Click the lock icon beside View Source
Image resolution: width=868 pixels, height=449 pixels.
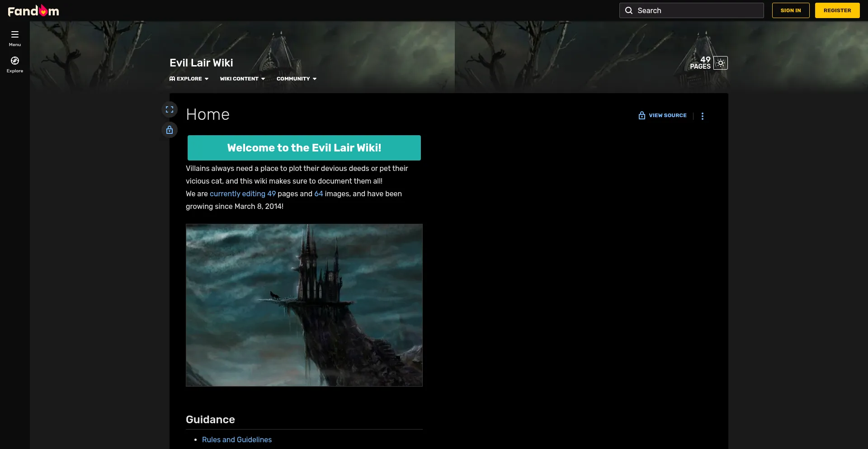click(642, 116)
